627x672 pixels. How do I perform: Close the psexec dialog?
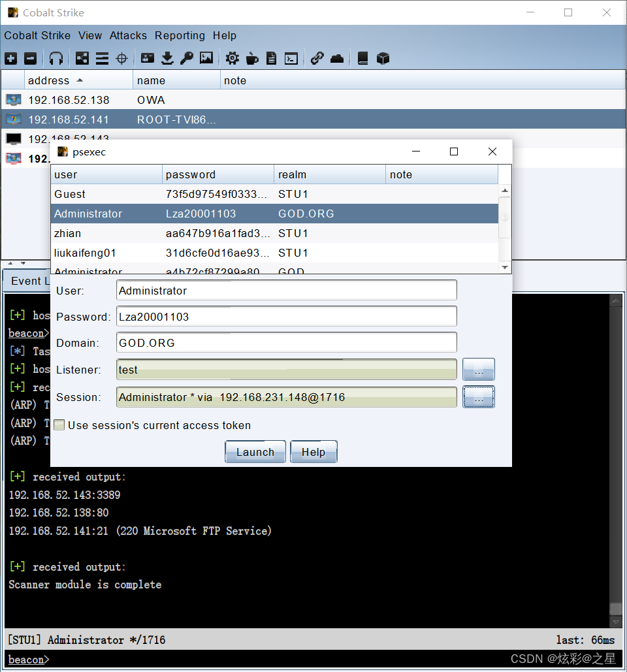(x=492, y=152)
